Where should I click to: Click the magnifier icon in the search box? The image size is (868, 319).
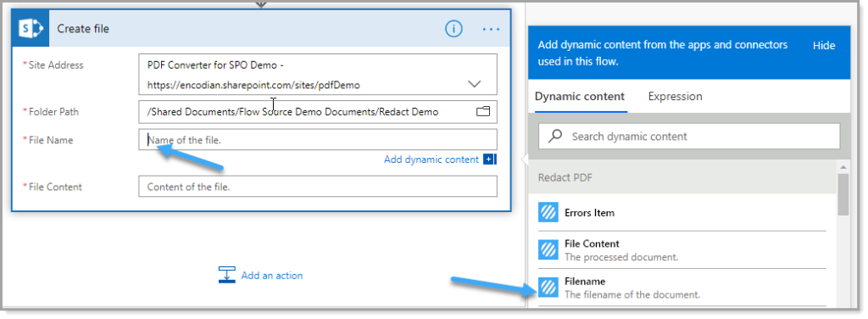point(555,136)
